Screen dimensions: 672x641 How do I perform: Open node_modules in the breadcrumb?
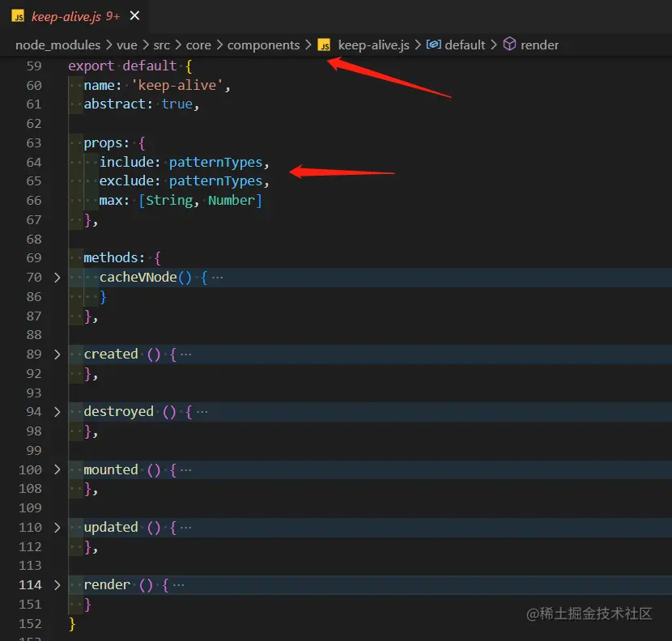click(57, 45)
